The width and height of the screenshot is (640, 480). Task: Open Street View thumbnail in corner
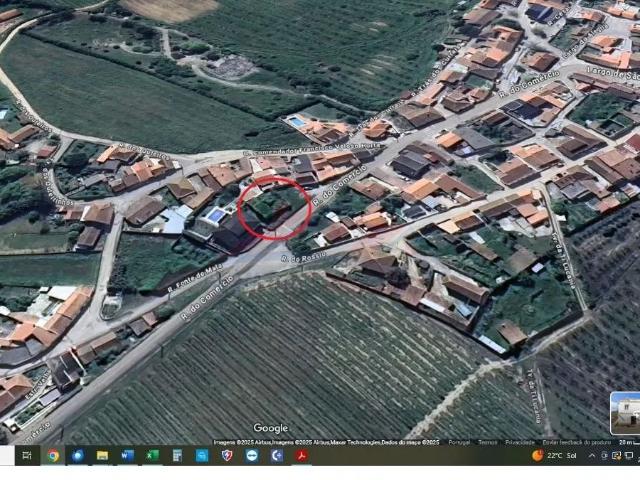[x=625, y=411]
